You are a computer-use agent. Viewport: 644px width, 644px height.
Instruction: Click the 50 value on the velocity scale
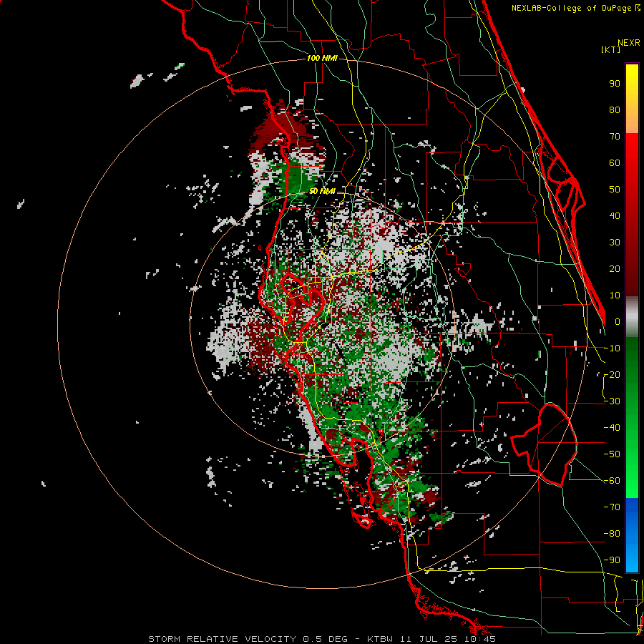coord(615,190)
